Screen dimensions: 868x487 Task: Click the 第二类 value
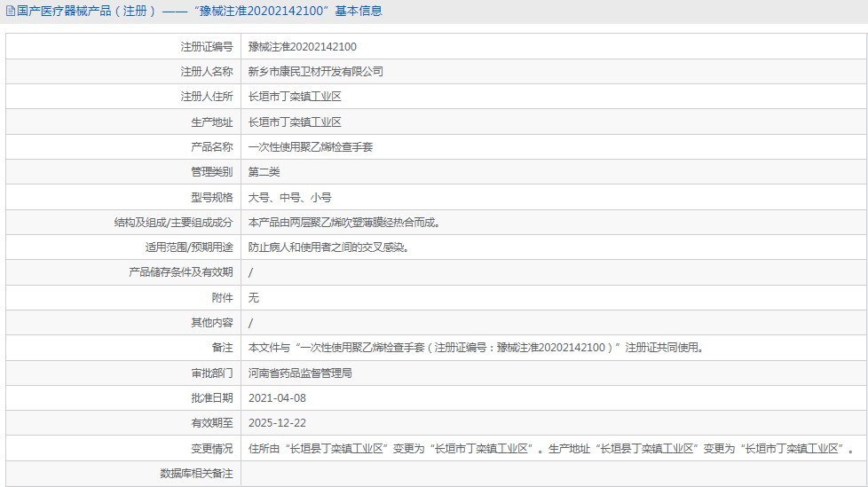click(264, 171)
